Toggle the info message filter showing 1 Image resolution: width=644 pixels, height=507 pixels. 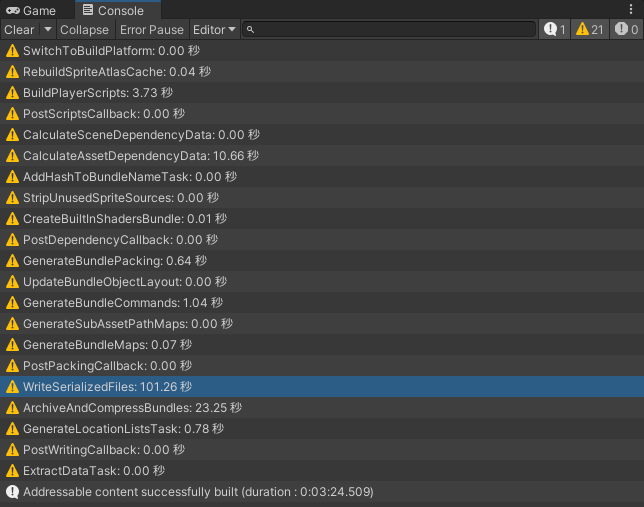tap(554, 30)
